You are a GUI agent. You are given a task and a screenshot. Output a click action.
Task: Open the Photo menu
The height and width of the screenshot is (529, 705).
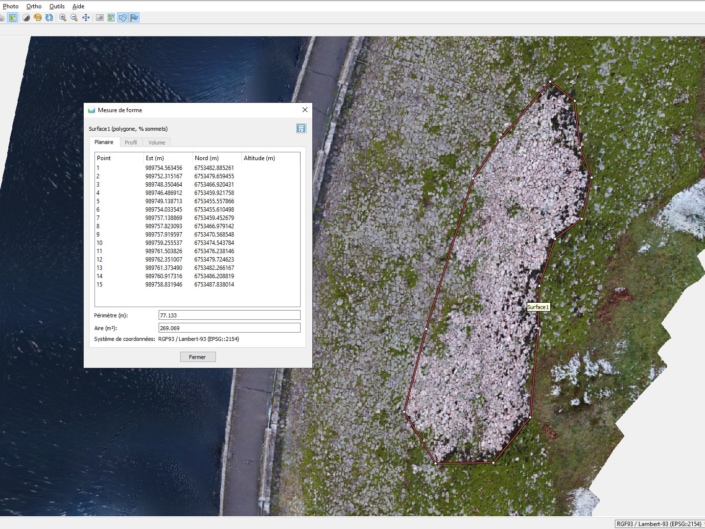[10, 6]
